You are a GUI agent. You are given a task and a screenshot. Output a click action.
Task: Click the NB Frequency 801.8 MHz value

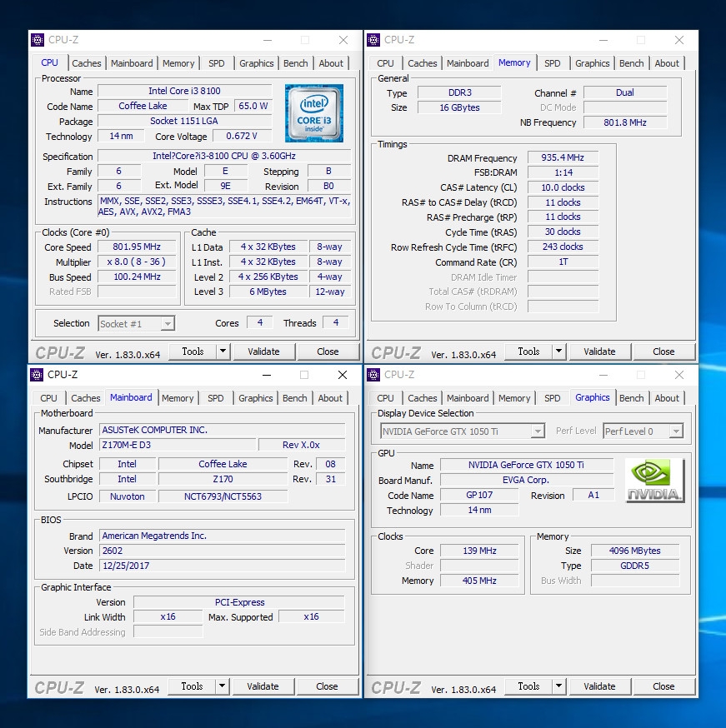[625, 122]
